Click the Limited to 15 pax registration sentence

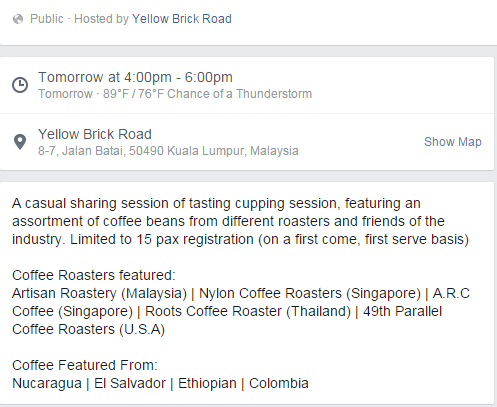tap(269, 239)
